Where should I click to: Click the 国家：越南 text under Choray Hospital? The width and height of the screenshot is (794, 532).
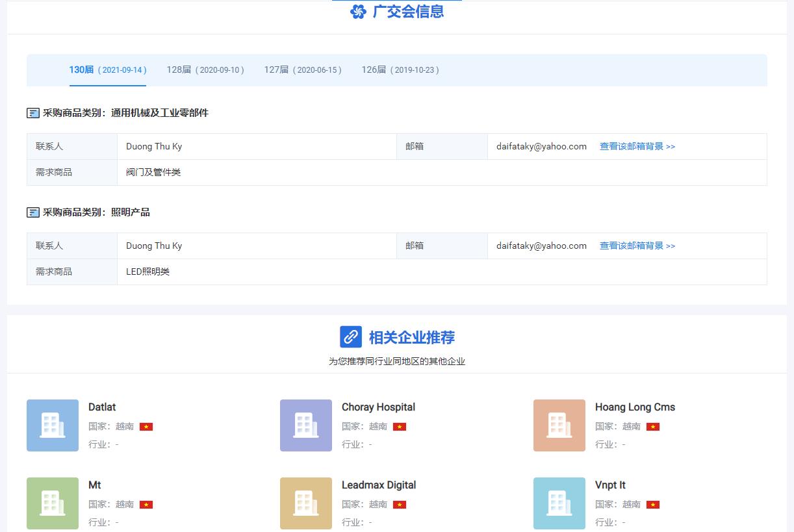pos(365,427)
